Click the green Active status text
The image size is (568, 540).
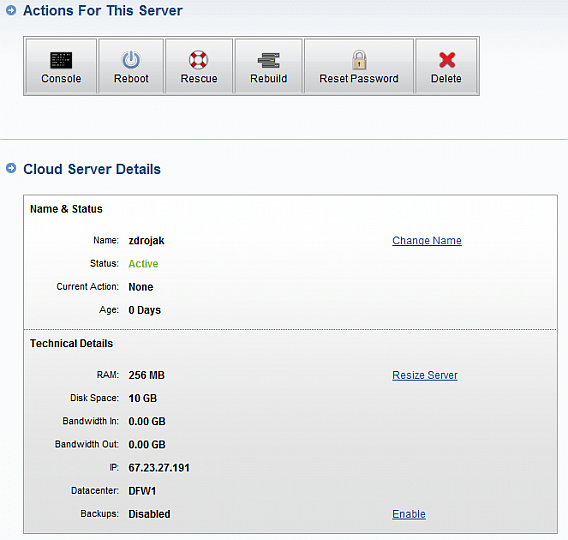click(x=143, y=264)
